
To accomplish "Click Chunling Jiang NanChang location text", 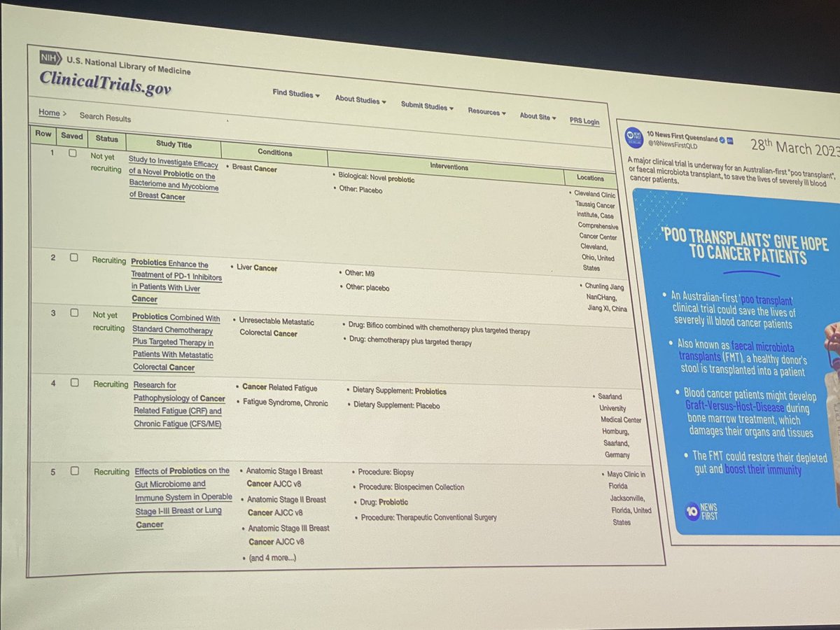I will click(x=604, y=297).
